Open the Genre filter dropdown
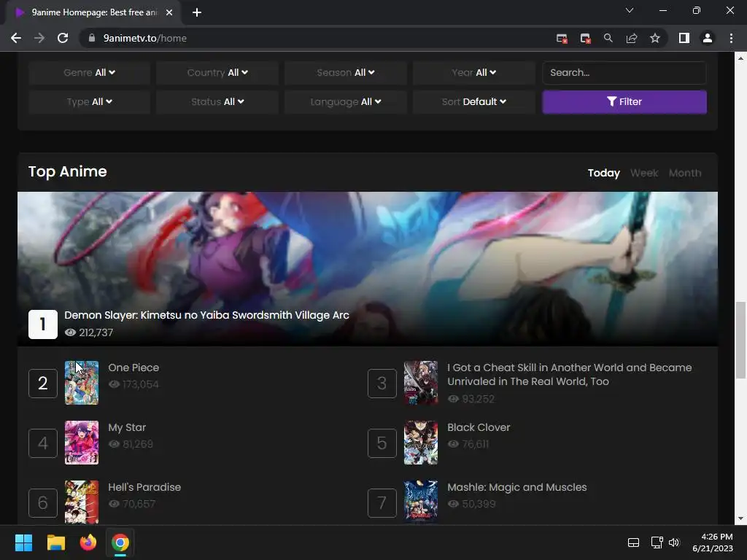The image size is (747, 560). pyautogui.click(x=89, y=72)
